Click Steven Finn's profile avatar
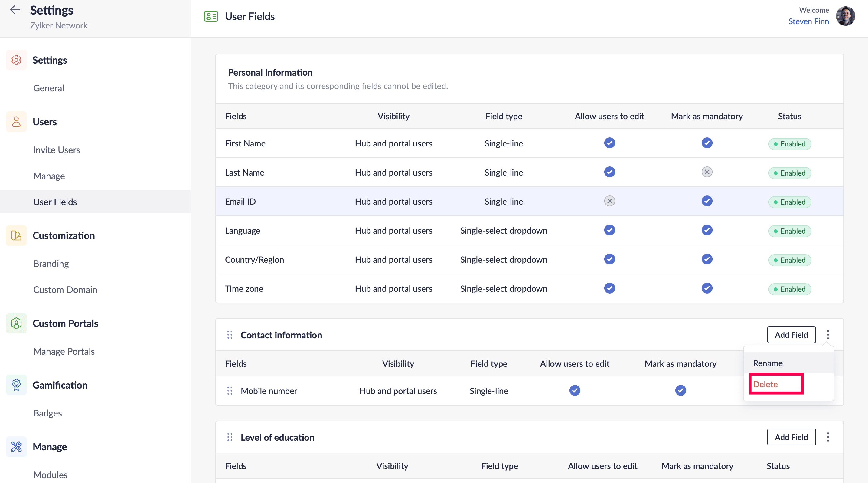This screenshot has height=483, width=868. [x=845, y=16]
